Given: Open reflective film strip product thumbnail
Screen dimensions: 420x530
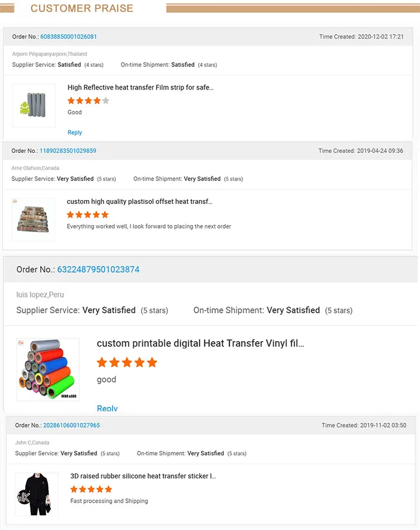Looking at the screenshot, I should pos(34,105).
